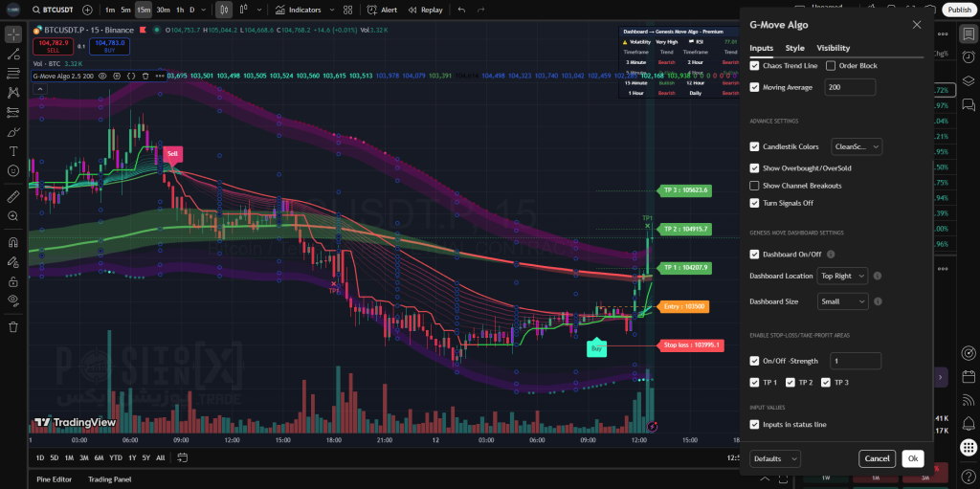Viewport: 980px width, 489px height.
Task: Undo the last chart action
Action: [461, 10]
